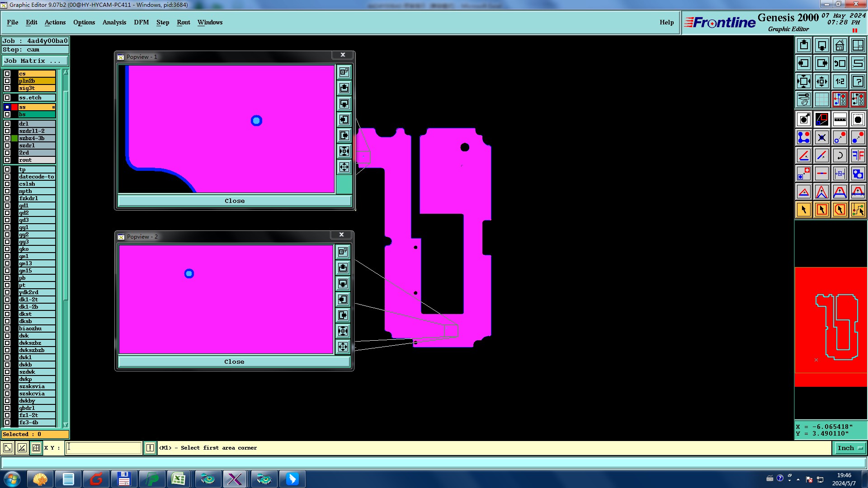Select the measure ruler tool

840,119
